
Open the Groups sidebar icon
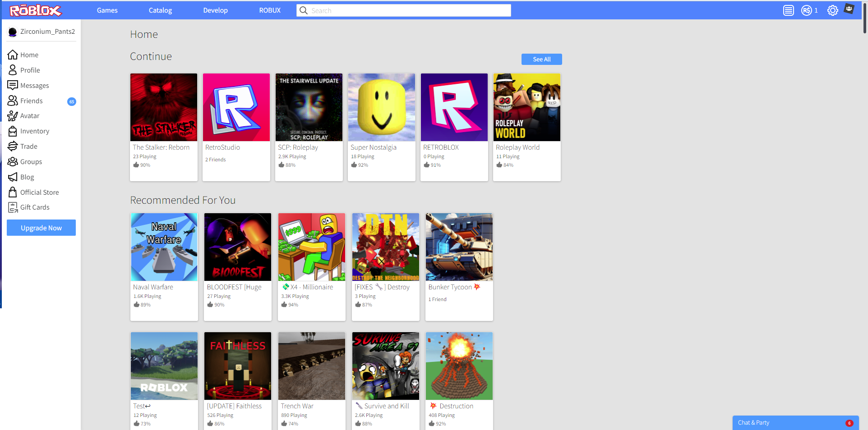coord(13,161)
